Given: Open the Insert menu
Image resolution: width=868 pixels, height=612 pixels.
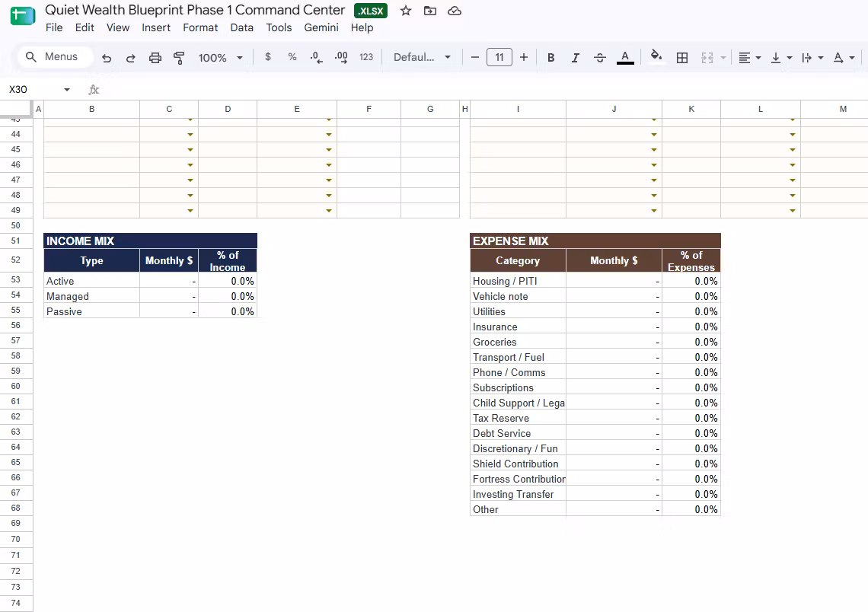Looking at the screenshot, I should coord(156,27).
